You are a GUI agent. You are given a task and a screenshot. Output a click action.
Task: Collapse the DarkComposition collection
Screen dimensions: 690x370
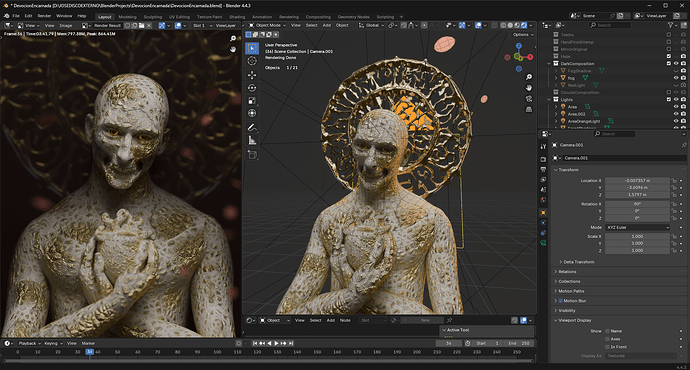click(x=549, y=63)
